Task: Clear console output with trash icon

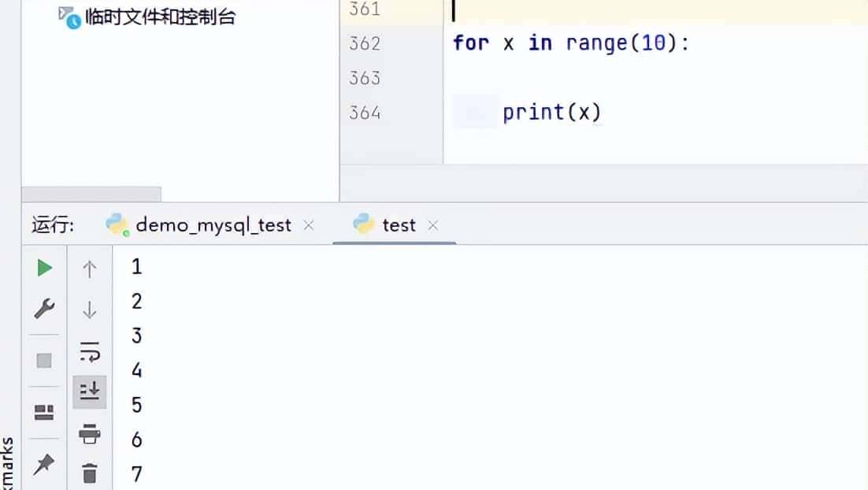Action: click(x=90, y=473)
